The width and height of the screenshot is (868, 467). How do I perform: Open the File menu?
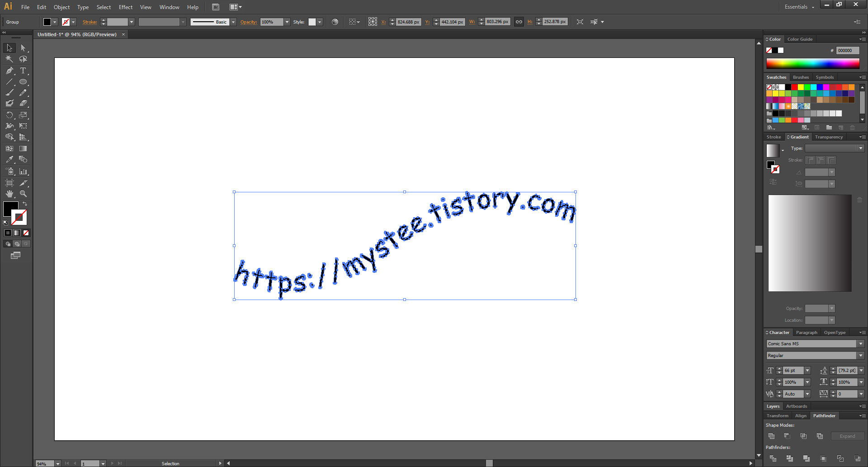[25, 7]
